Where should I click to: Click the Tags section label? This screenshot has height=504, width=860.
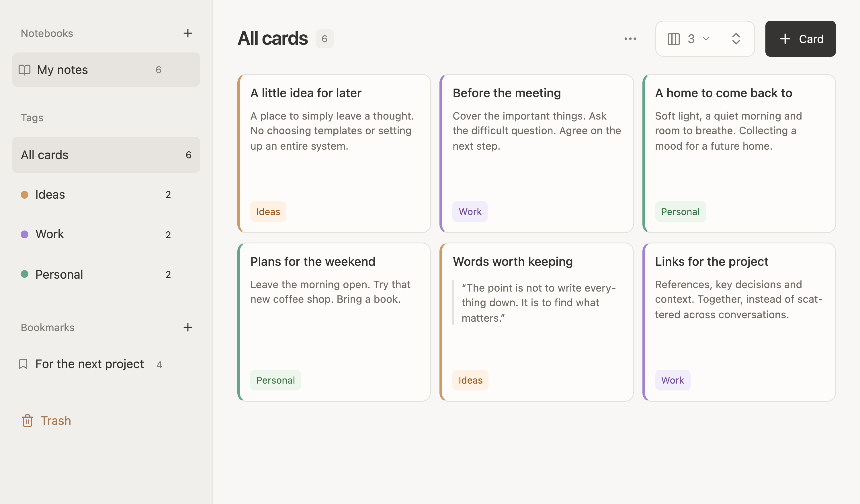coord(32,118)
